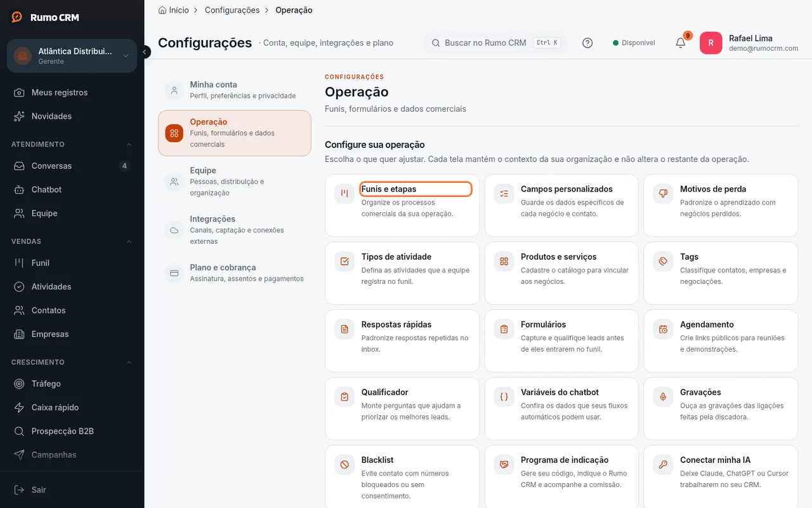Click the Programa de indicação handshake icon
812x508 pixels.
coord(504,465)
